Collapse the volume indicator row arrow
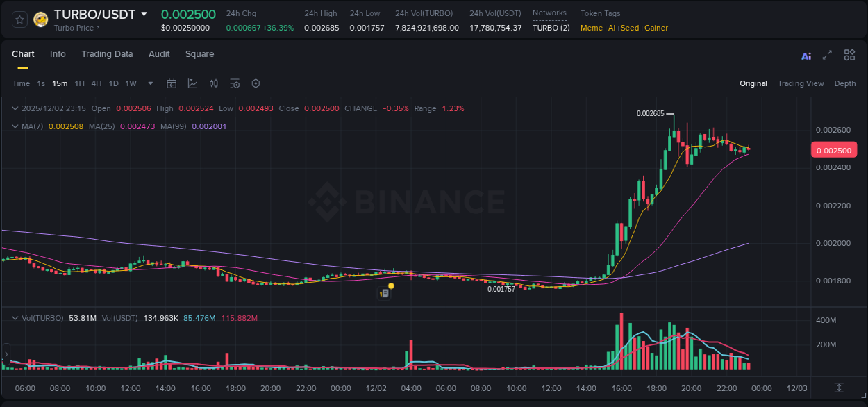The width and height of the screenshot is (868, 407). click(x=14, y=317)
